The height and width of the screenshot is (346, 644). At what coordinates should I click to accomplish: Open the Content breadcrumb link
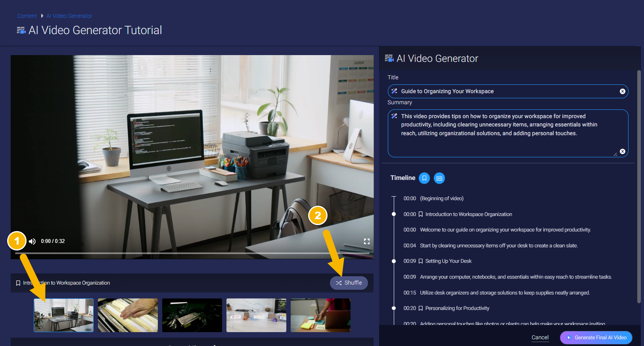click(27, 16)
